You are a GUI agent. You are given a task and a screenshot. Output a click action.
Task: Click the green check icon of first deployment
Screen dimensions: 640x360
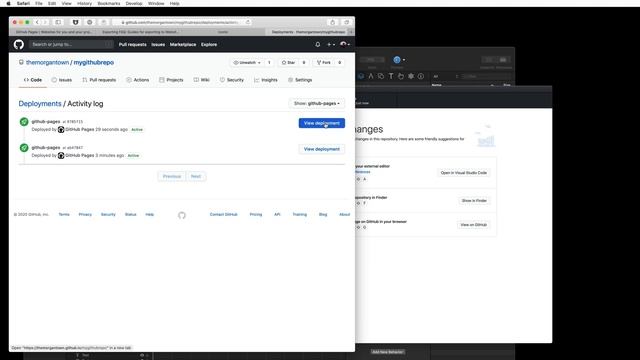coord(24,122)
